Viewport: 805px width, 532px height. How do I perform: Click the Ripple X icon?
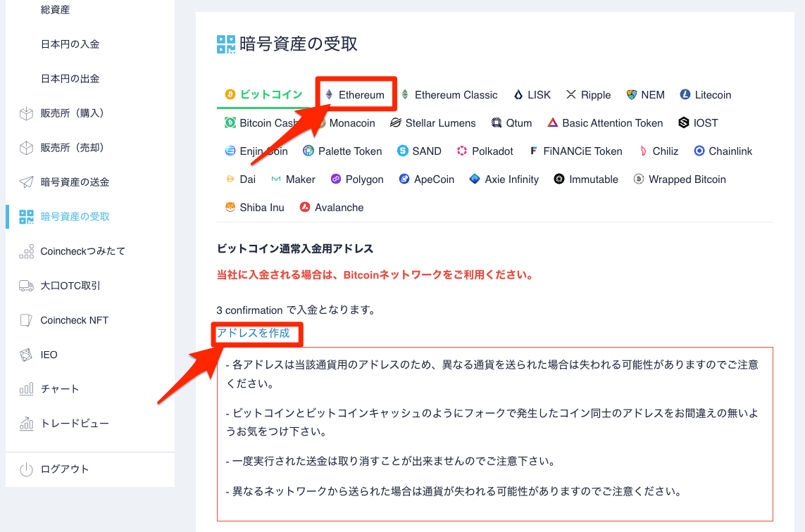(571, 94)
